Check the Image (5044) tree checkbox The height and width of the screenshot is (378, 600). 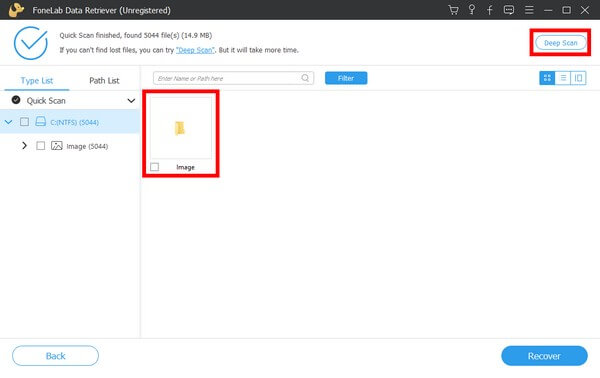pos(40,146)
